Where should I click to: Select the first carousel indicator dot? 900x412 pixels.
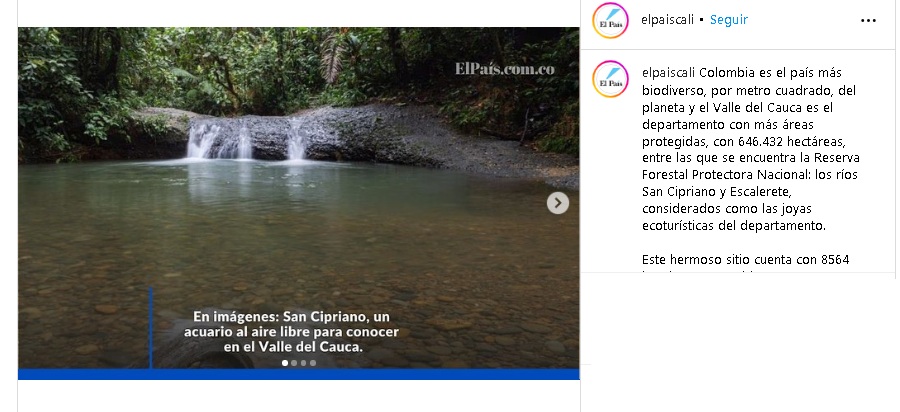pyautogui.click(x=285, y=363)
